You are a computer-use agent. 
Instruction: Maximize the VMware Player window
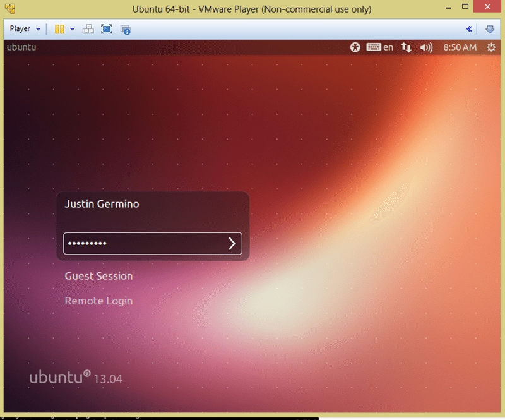tap(465, 6)
